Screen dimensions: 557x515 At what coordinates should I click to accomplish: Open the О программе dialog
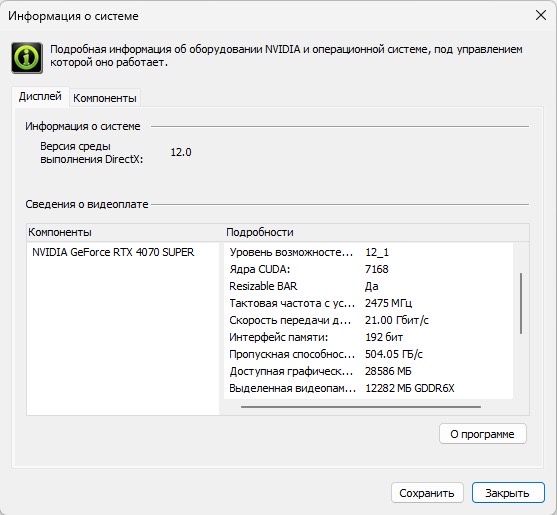point(482,434)
